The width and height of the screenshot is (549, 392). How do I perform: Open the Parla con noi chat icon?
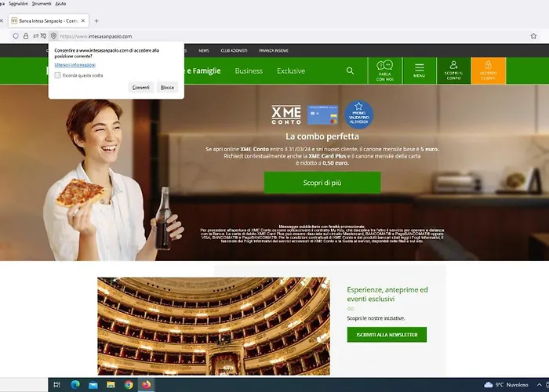click(x=385, y=71)
